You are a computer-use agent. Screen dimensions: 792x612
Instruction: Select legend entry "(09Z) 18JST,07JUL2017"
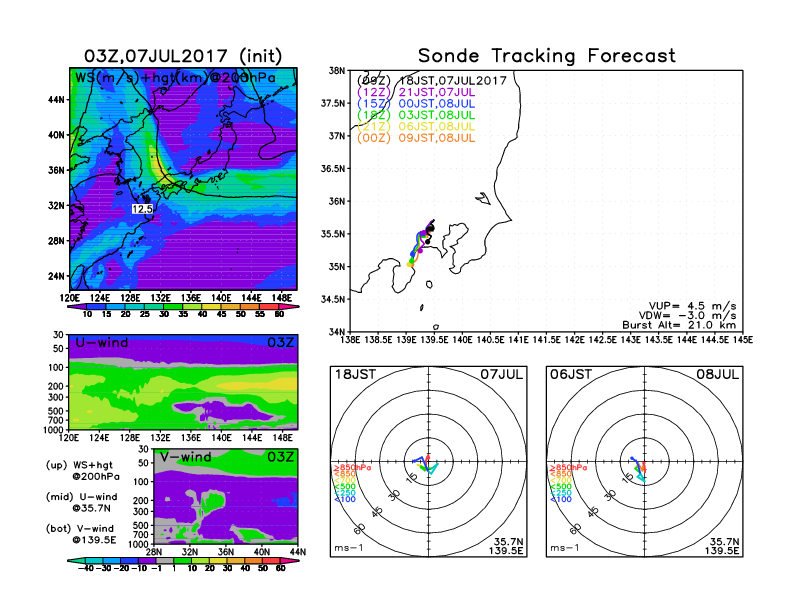click(431, 81)
